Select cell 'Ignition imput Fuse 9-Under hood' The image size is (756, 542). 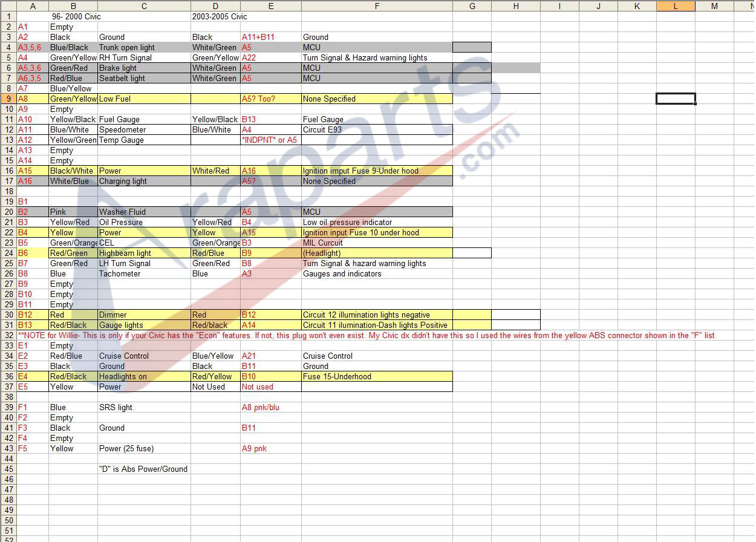[377, 171]
